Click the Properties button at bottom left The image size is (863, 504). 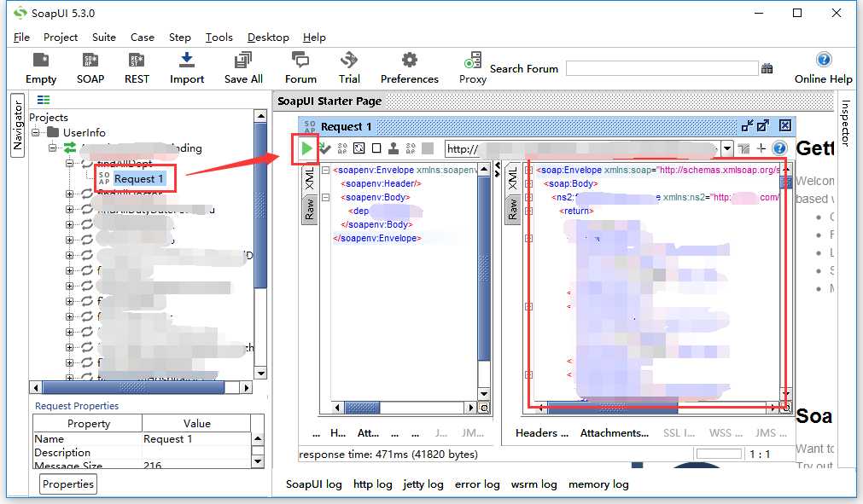click(68, 484)
